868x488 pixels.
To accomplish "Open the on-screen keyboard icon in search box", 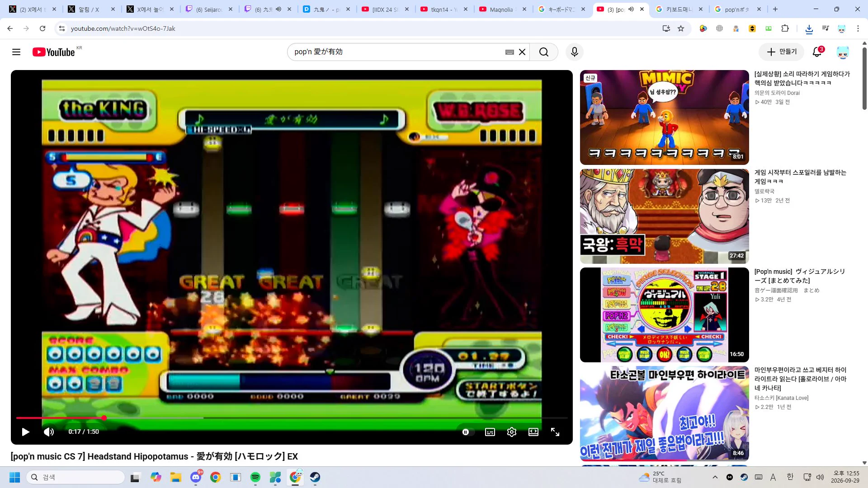I will [509, 52].
